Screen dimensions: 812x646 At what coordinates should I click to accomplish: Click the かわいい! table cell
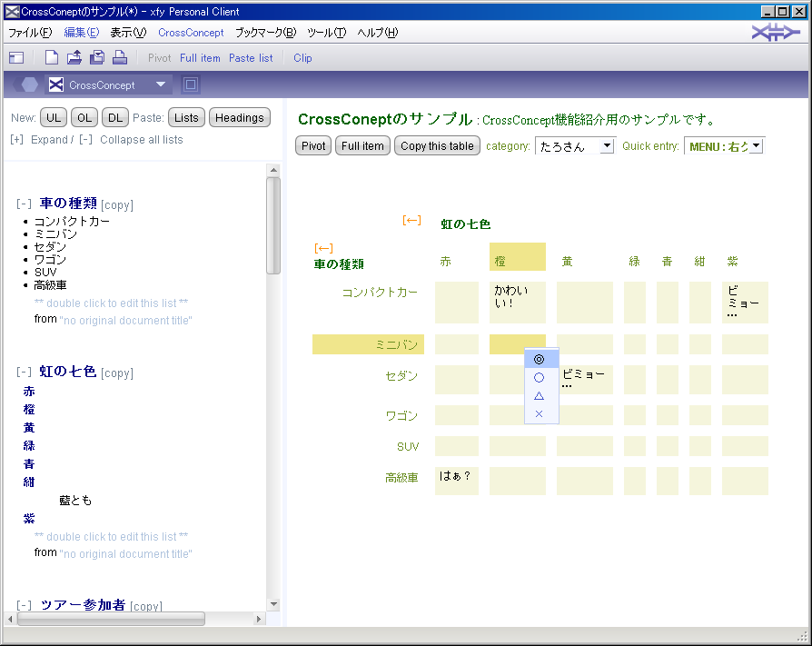(518, 303)
